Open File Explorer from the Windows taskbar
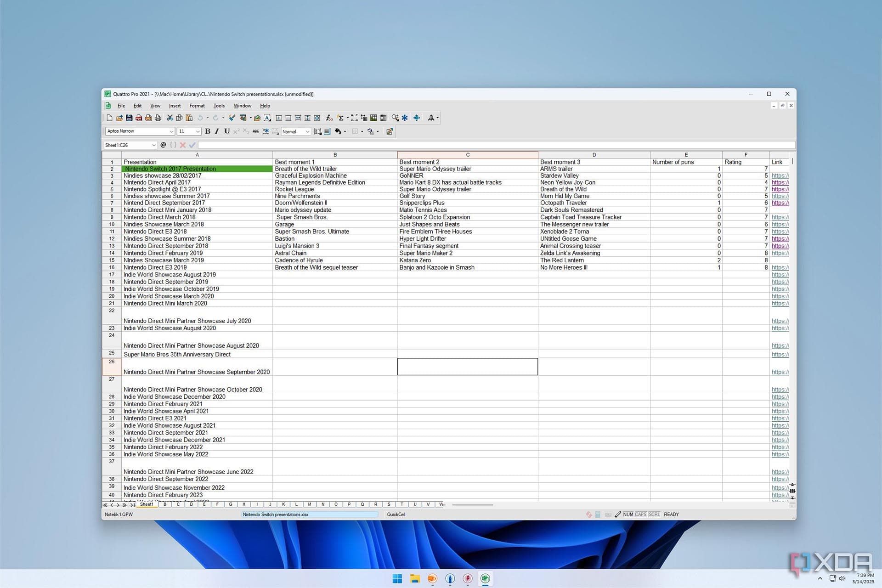The height and width of the screenshot is (588, 882). (x=415, y=578)
